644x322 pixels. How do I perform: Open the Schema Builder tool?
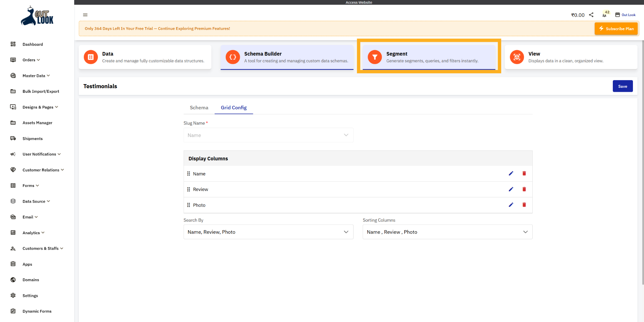tap(287, 57)
